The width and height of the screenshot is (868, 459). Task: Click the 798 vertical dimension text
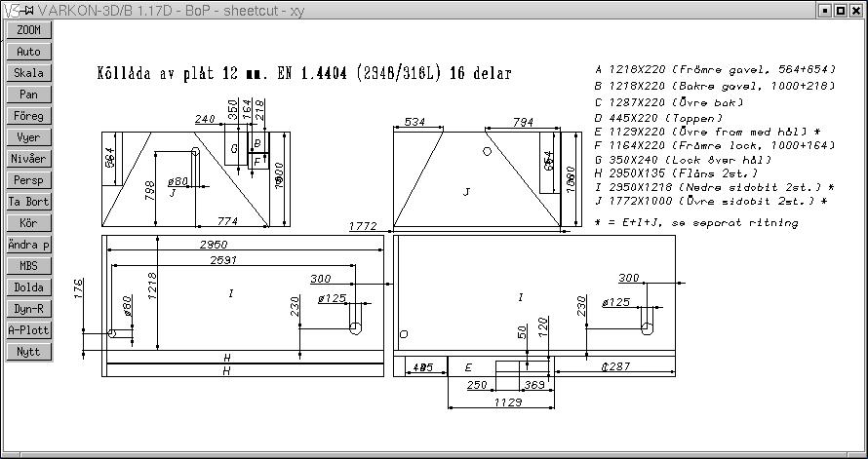tap(149, 191)
